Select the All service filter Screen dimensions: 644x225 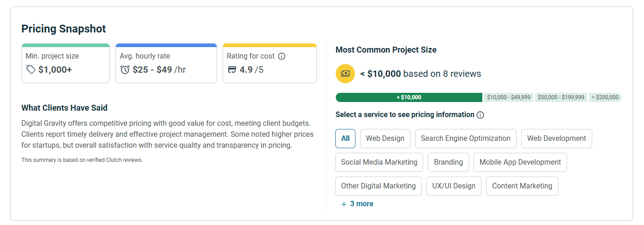345,139
